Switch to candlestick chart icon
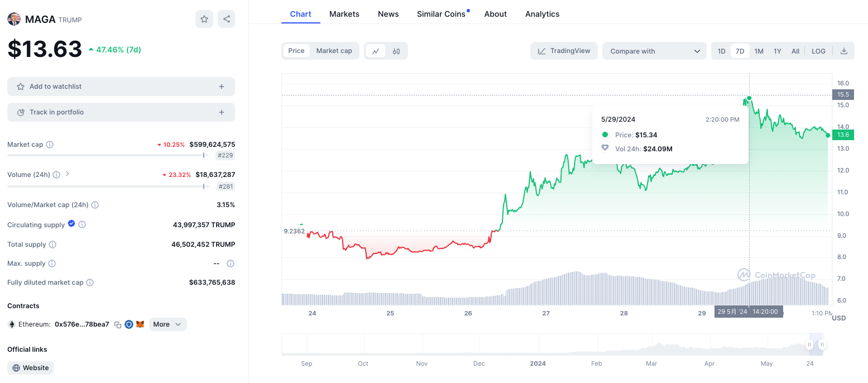This screenshot has width=868, height=383. click(x=396, y=51)
